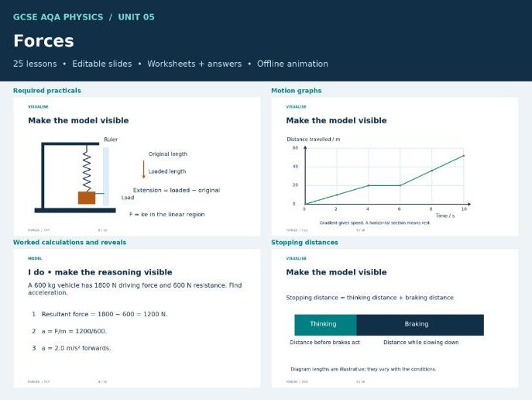Open the distance-time graph slide thumbnail

pyautogui.click(x=395, y=167)
